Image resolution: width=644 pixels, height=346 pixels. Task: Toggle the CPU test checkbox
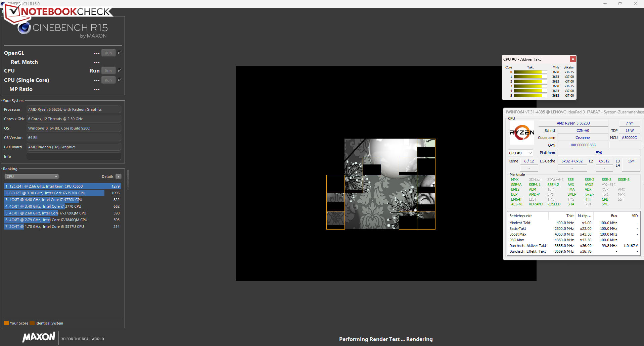click(120, 70)
